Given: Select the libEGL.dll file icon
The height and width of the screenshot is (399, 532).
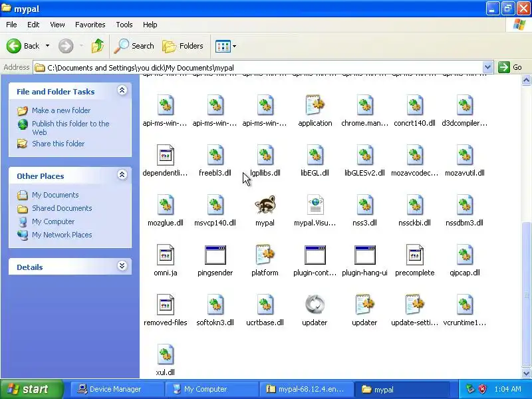Looking at the screenshot, I should [315, 155].
